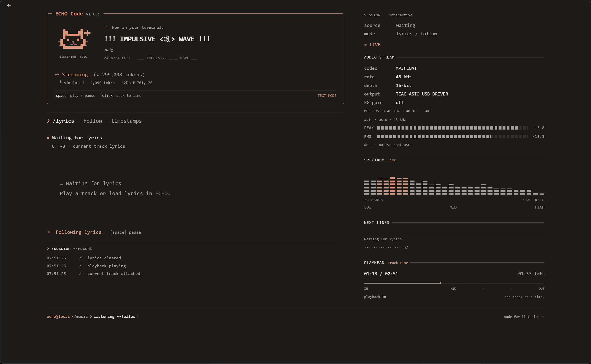
Task: Click rate value '48 kHz'
Action: tap(403, 77)
